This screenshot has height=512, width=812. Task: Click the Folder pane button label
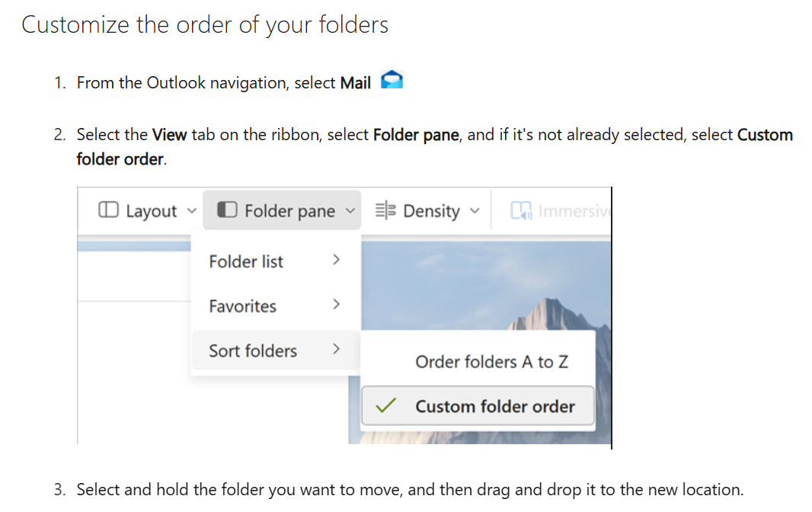(x=290, y=212)
